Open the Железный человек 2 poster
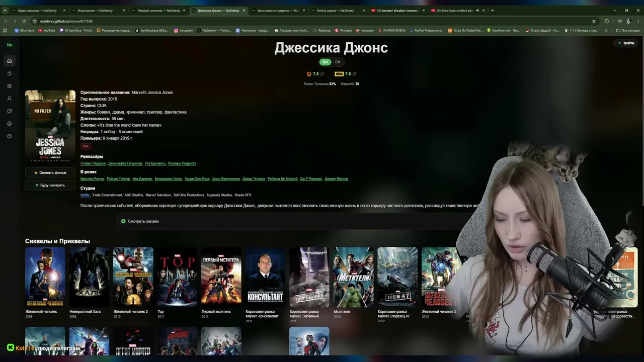This screenshot has width=644, height=362. click(133, 277)
